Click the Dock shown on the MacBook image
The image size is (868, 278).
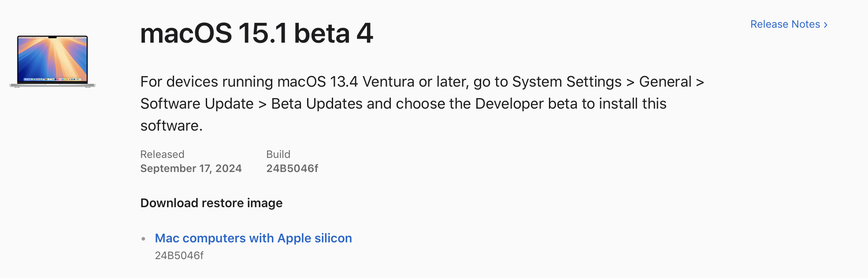[52, 79]
